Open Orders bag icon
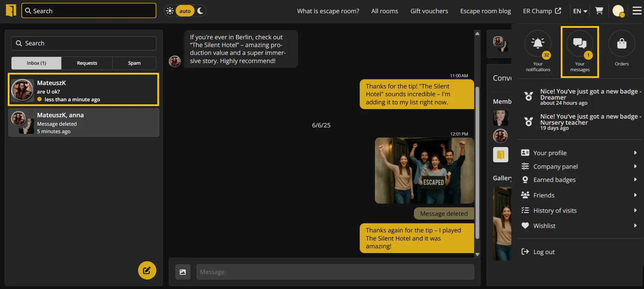This screenshot has width=644, height=289. click(x=621, y=44)
